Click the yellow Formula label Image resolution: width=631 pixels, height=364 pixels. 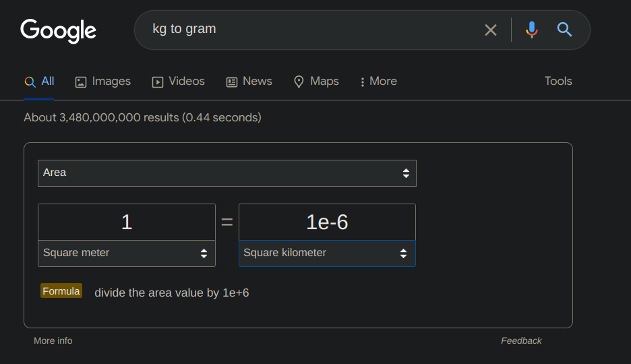61,291
